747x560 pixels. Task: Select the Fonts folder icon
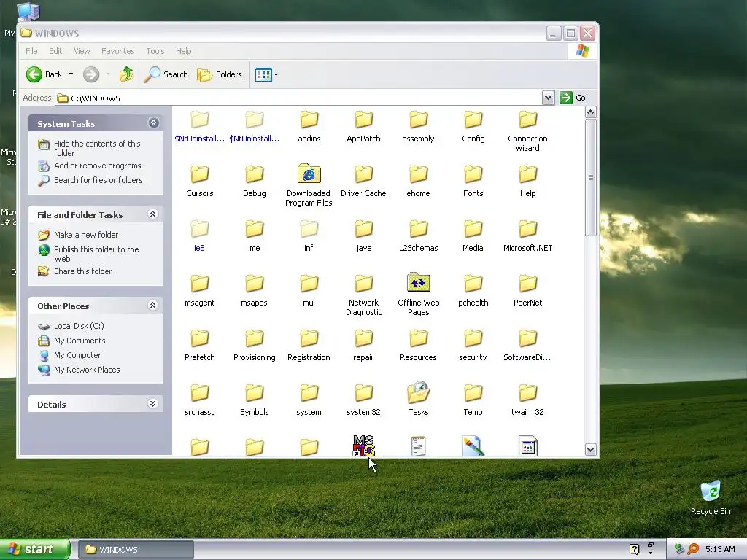[x=473, y=174]
